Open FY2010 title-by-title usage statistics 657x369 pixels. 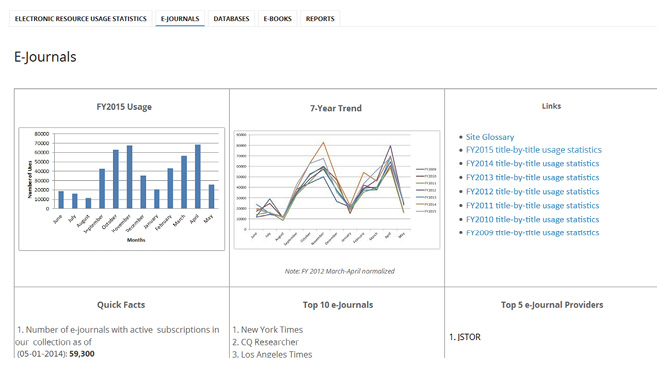click(x=533, y=219)
